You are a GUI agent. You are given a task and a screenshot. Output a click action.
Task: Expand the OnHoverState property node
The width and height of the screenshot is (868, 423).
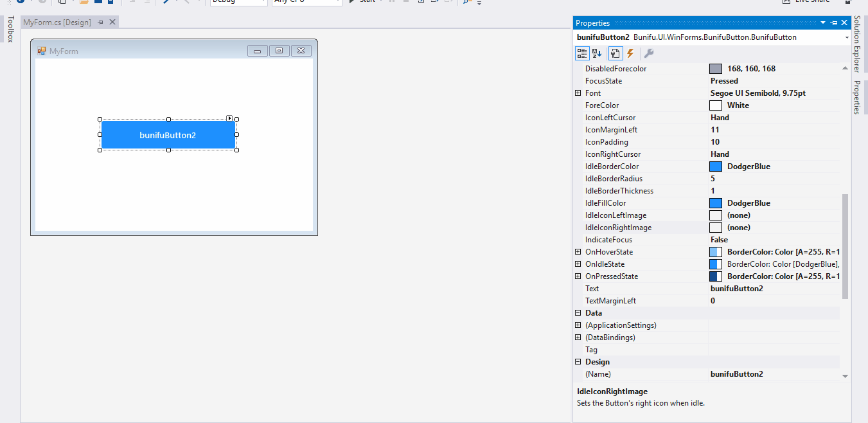[578, 252]
